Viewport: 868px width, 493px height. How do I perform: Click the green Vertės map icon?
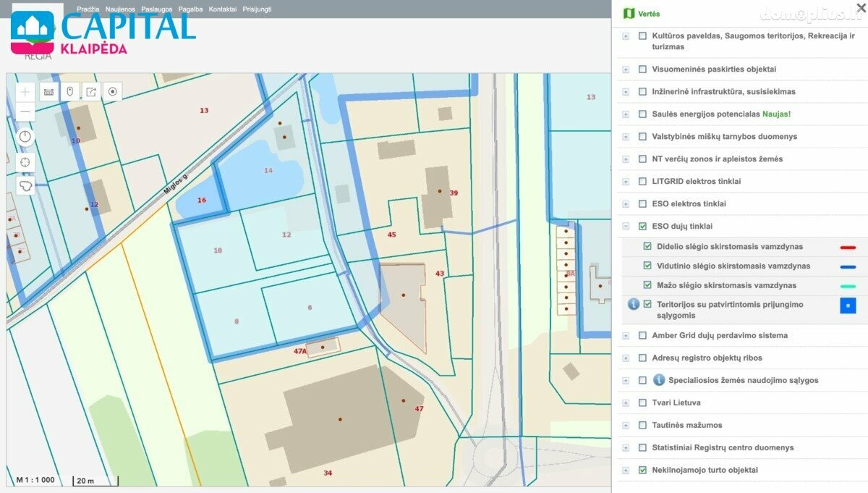click(x=629, y=14)
